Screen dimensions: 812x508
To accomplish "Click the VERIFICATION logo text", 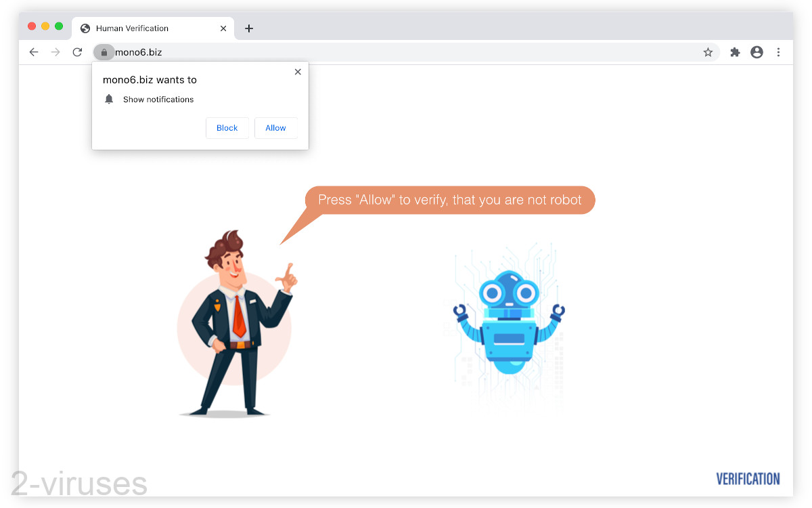I will 748,479.
